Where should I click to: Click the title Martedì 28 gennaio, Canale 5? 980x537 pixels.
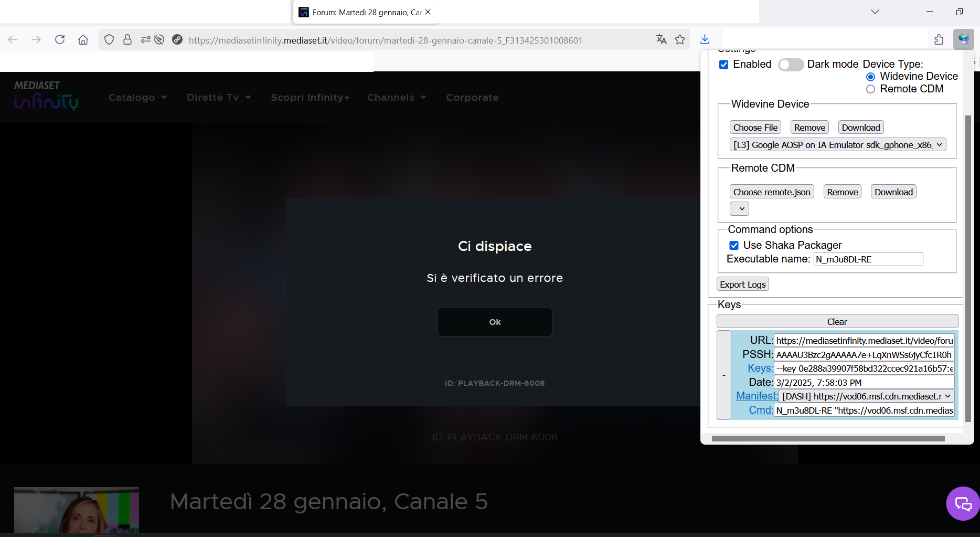[329, 502]
